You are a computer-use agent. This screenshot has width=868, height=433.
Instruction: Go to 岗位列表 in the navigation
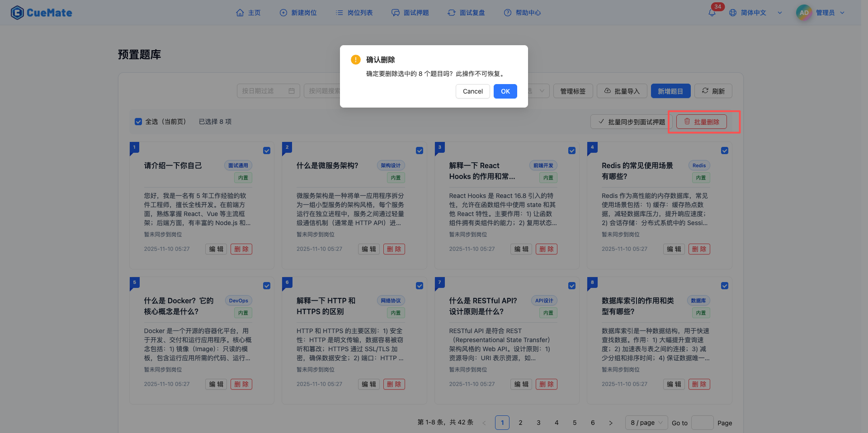(354, 13)
